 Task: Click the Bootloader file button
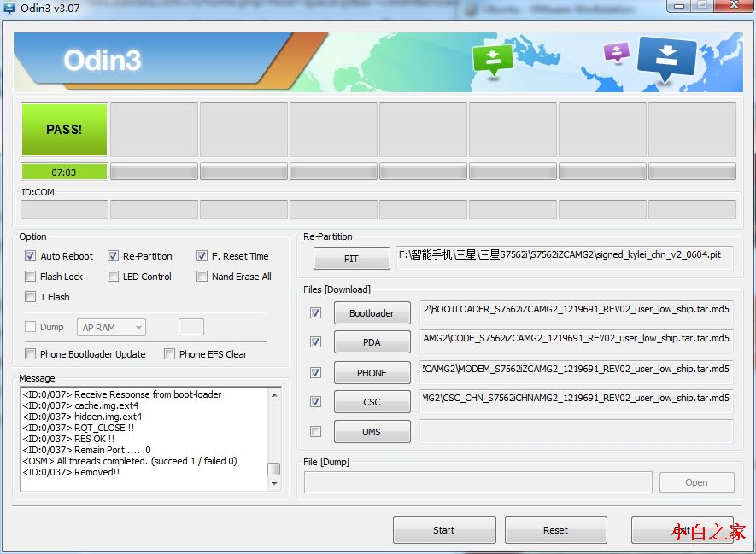372,313
